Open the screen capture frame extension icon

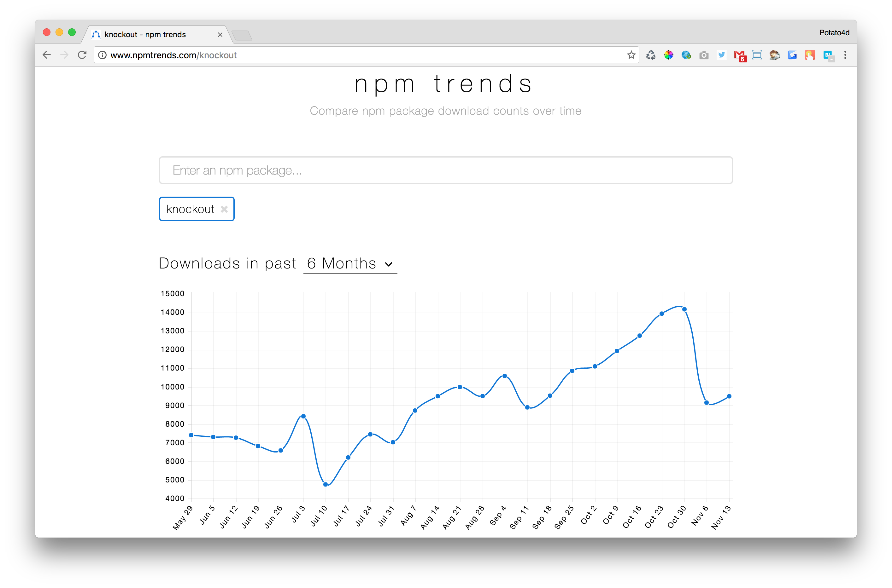pyautogui.click(x=757, y=55)
